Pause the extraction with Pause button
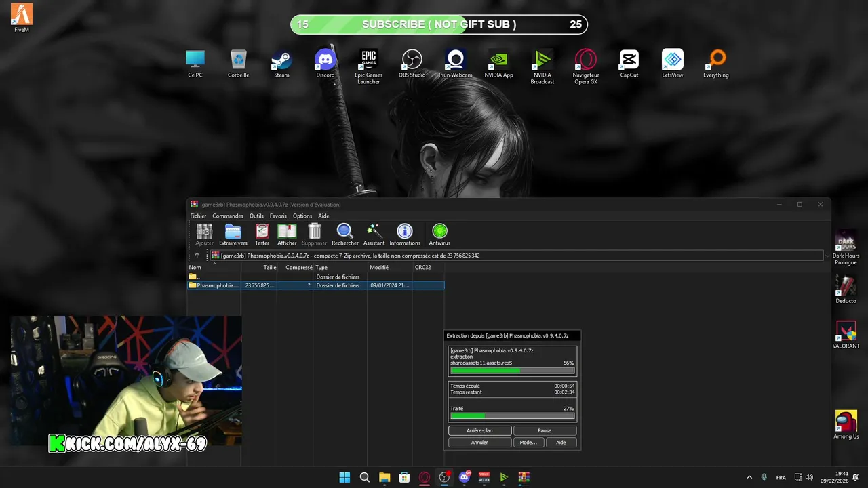 545,430
